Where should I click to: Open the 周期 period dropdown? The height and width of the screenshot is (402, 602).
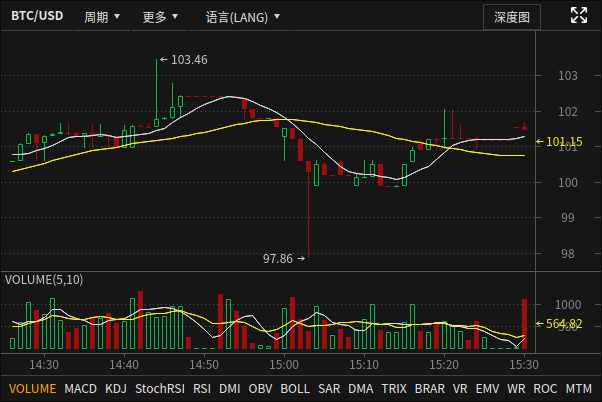(x=102, y=17)
